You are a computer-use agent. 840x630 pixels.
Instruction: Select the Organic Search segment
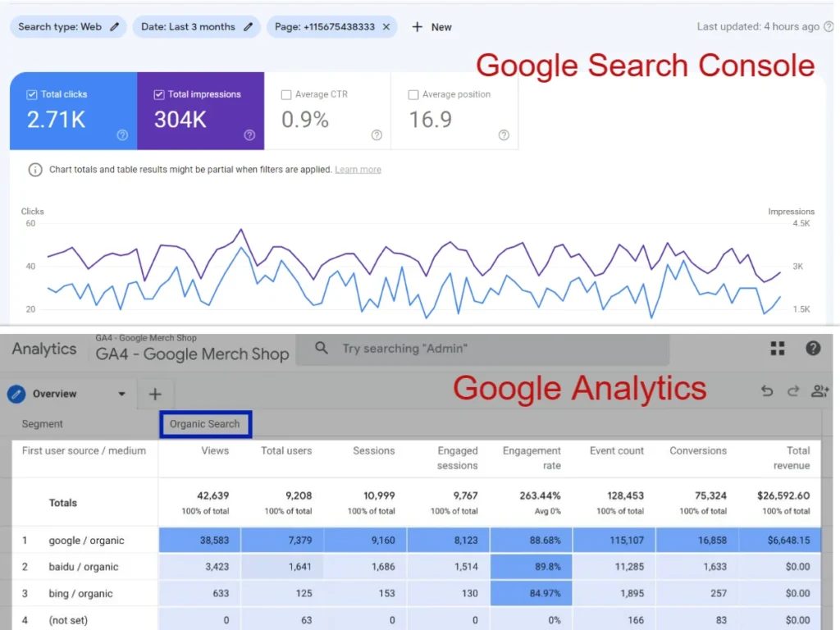pos(205,424)
